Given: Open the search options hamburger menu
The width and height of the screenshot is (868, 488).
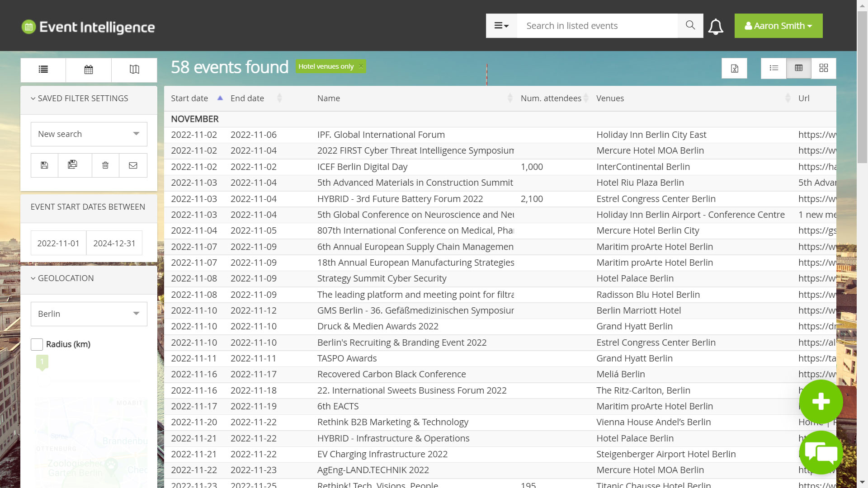Looking at the screenshot, I should 501,26.
